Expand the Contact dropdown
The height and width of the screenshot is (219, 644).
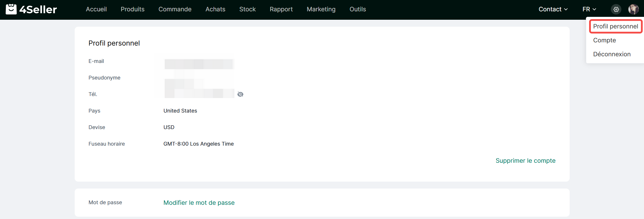[553, 9]
